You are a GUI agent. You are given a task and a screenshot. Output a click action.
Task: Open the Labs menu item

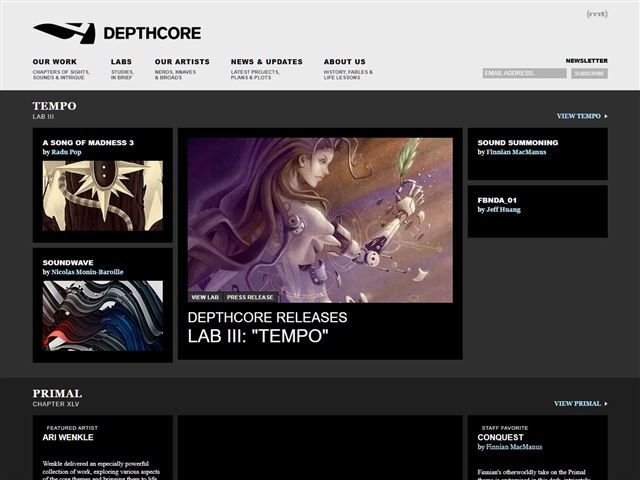121,62
